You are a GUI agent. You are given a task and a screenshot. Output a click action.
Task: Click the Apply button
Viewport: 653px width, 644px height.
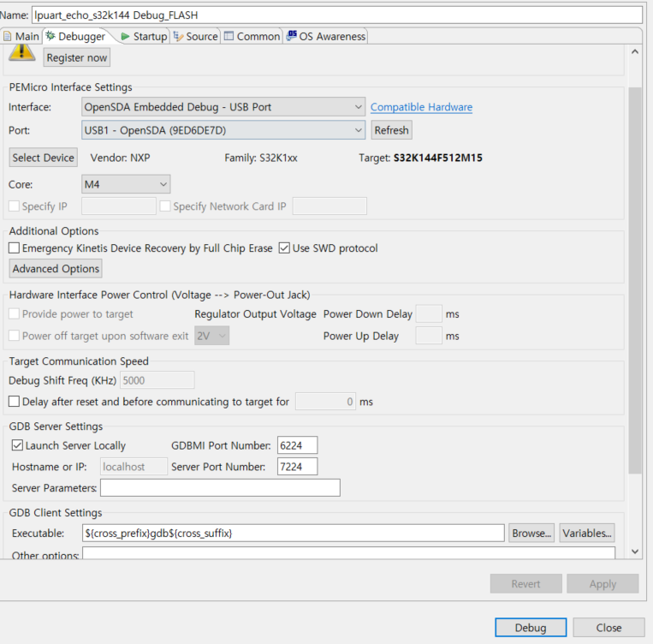pos(603,583)
